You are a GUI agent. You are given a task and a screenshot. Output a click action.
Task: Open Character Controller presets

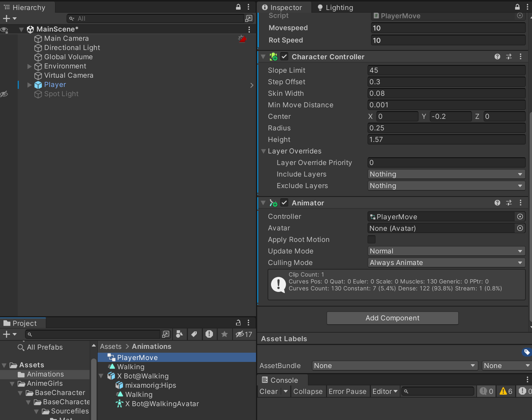tap(509, 57)
